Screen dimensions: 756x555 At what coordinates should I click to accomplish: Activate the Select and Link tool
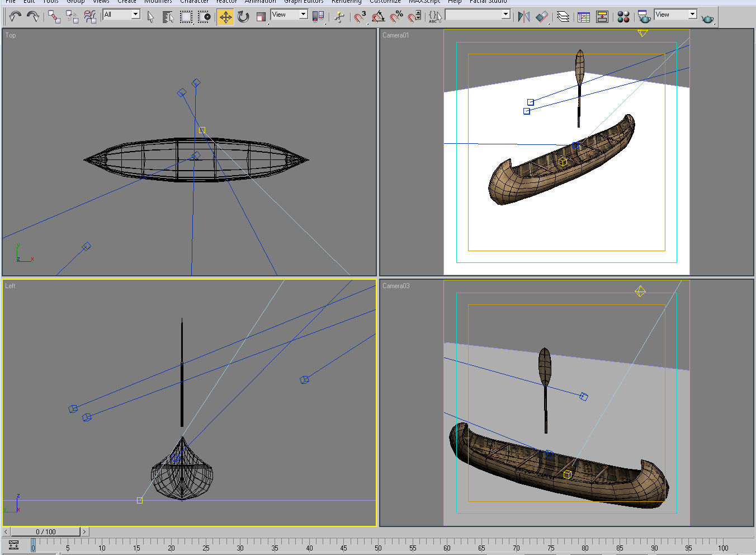54,17
